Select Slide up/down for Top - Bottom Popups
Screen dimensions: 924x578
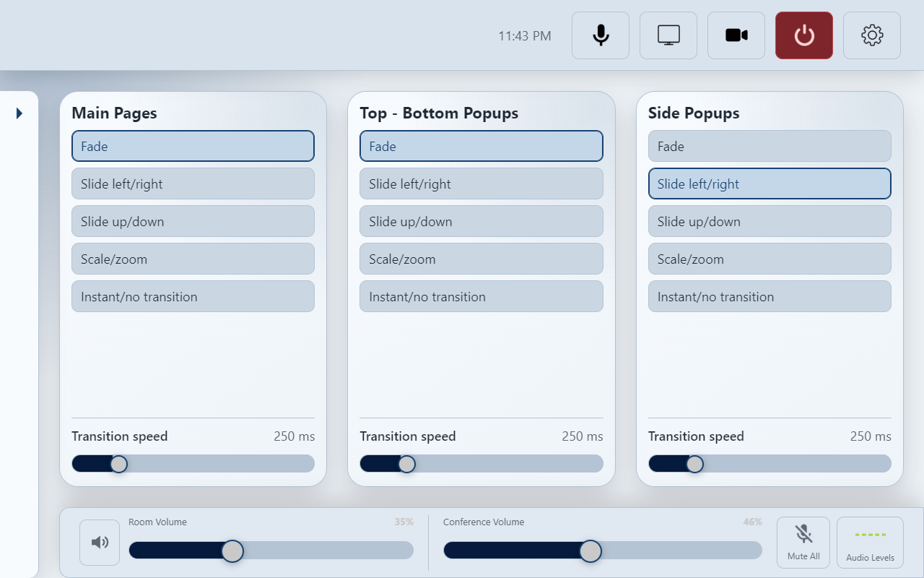tap(481, 221)
